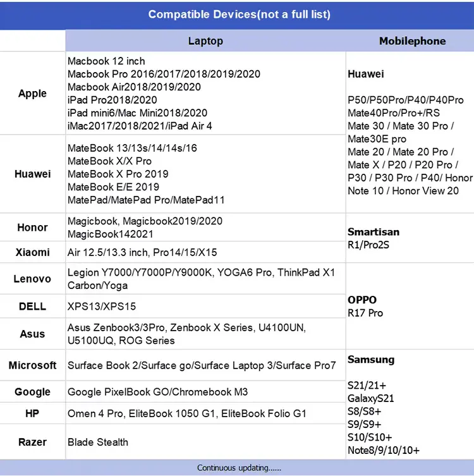474x476 pixels.
Task: Click 'Continuous updating......' footer text
Action: tap(239, 468)
